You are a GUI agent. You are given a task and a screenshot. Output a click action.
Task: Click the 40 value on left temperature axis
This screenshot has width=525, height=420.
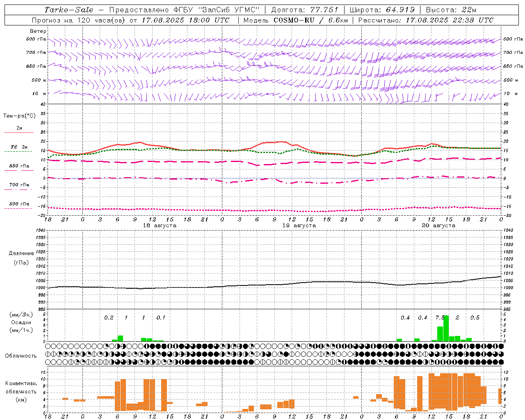[43, 104]
